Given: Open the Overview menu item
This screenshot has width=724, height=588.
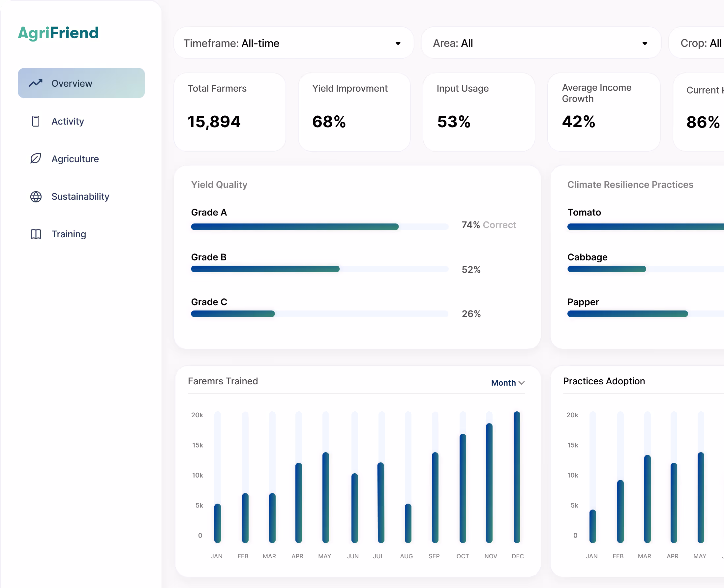Looking at the screenshot, I should [x=81, y=83].
